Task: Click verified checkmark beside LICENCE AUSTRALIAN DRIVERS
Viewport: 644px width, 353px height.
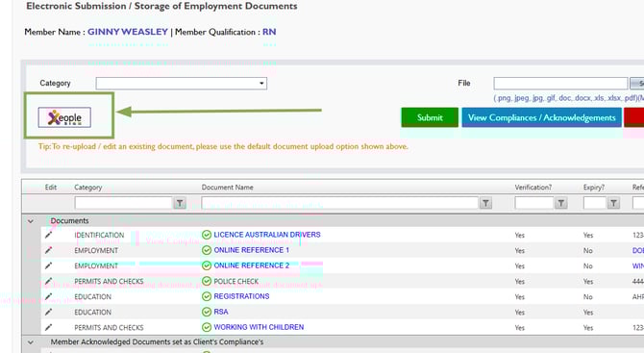Action: (x=207, y=235)
